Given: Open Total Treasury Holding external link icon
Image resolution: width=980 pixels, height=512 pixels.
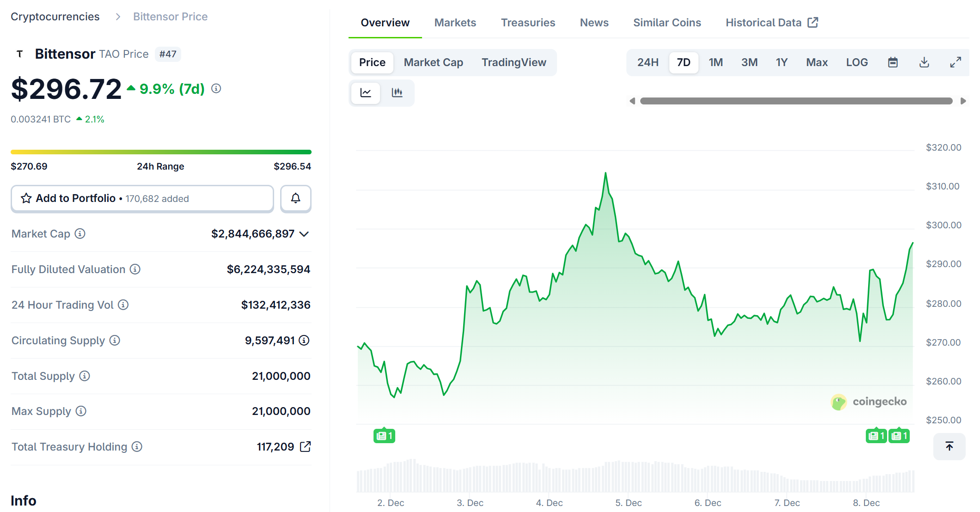Looking at the screenshot, I should (x=305, y=447).
